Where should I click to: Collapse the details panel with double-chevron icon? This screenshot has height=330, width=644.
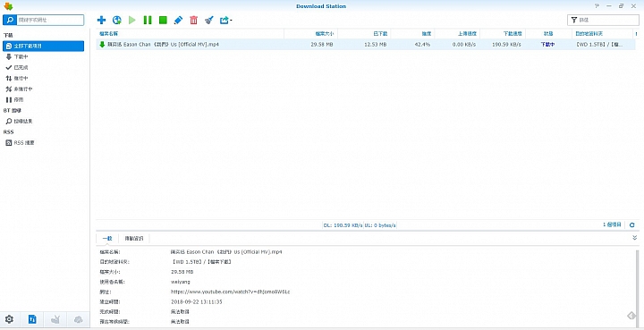tap(634, 238)
